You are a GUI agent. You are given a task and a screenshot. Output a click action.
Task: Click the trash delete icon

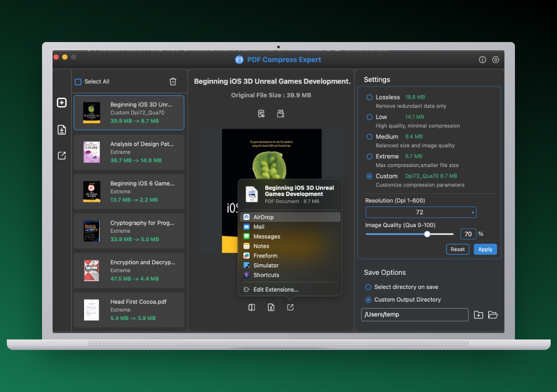coord(173,81)
